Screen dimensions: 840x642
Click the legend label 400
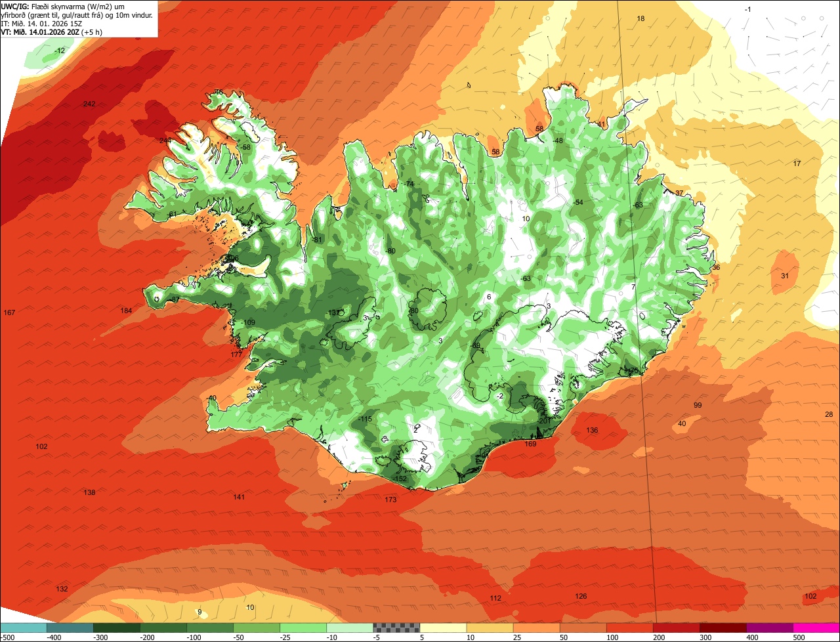click(752, 637)
